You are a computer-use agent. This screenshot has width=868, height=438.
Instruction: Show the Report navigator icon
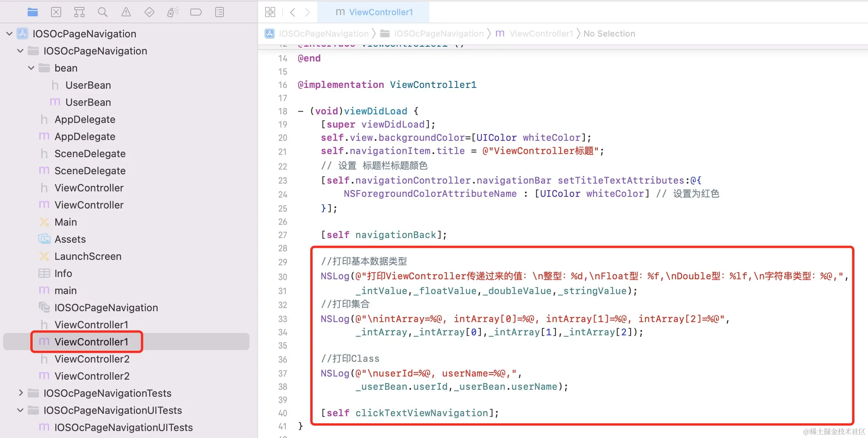click(x=220, y=12)
